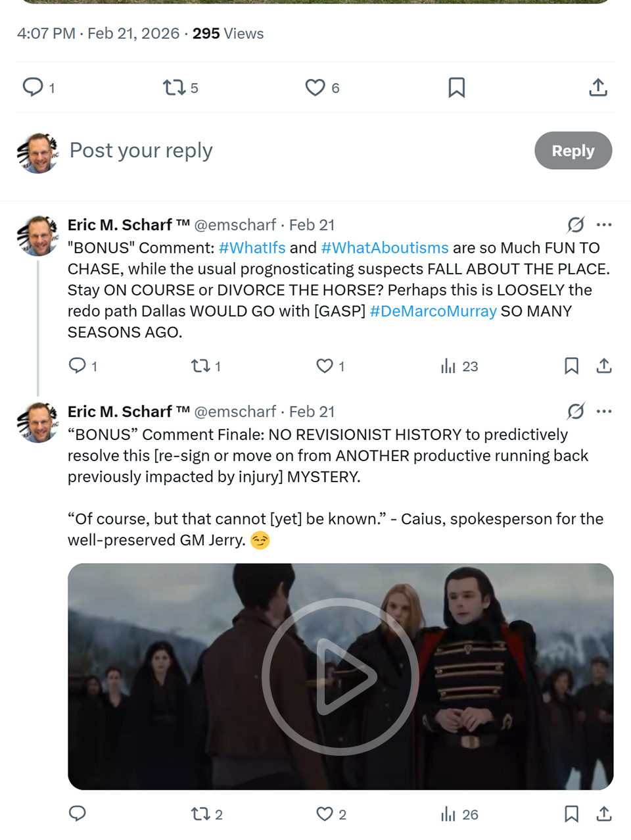Open the #WhatAboutisms hashtag link
631x840 pixels.
pos(385,248)
